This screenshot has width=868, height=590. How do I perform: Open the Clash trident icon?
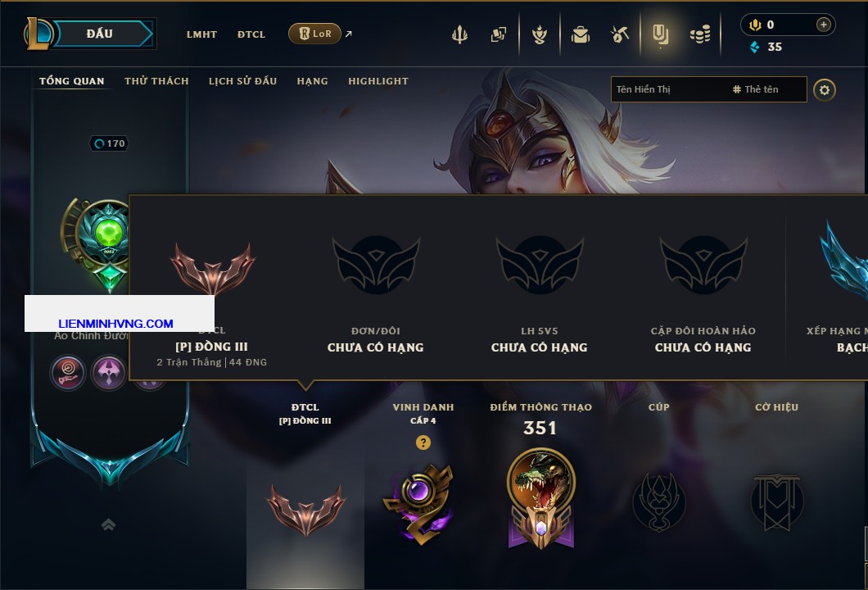[x=459, y=35]
